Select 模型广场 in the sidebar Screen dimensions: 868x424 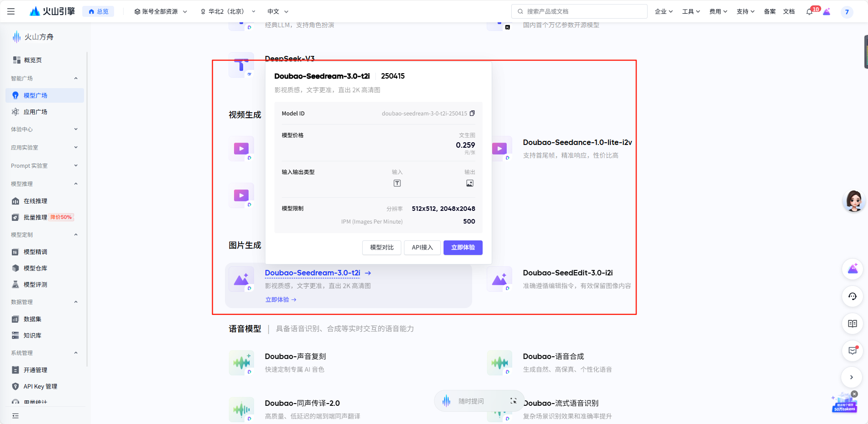tap(45, 95)
